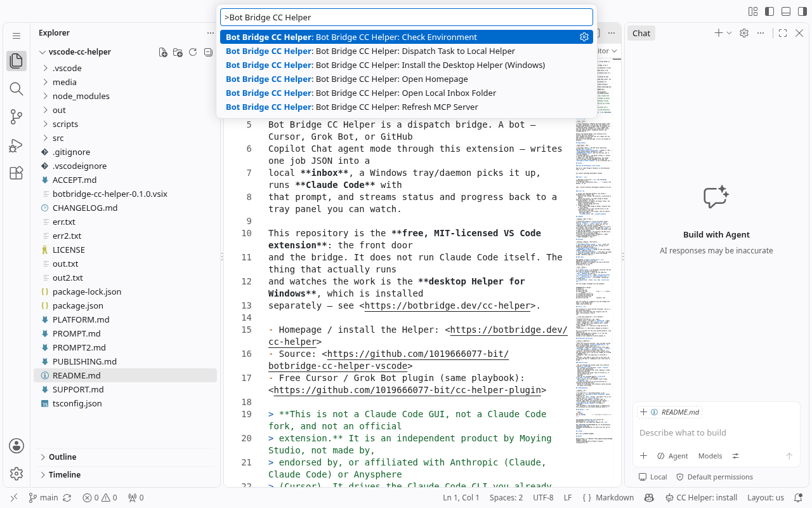This screenshot has width=812, height=508.
Task: Toggle the secondary side bar visibility
Action: [802, 11]
